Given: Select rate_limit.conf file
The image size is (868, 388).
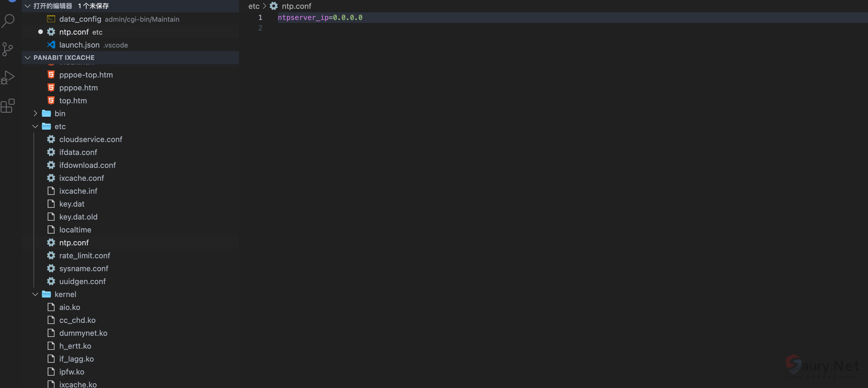Looking at the screenshot, I should click(x=85, y=255).
